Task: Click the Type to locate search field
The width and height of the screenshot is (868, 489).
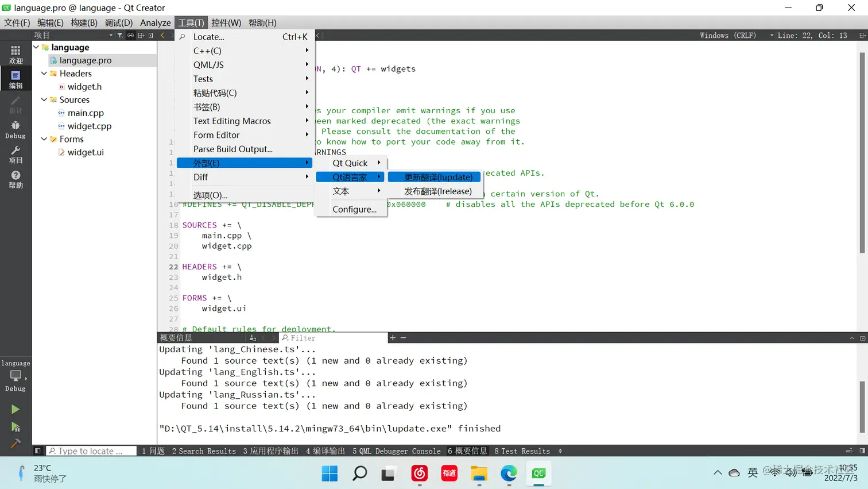Action: pyautogui.click(x=92, y=451)
